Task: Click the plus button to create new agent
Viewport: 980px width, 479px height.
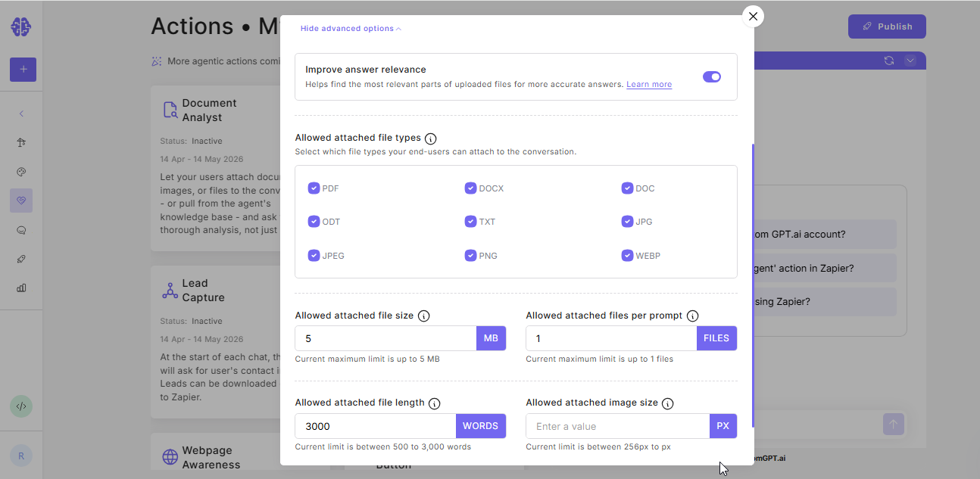Action: (23, 69)
